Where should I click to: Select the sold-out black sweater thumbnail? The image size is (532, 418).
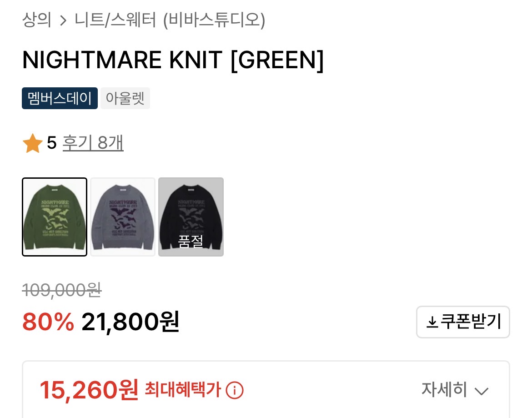(x=191, y=217)
